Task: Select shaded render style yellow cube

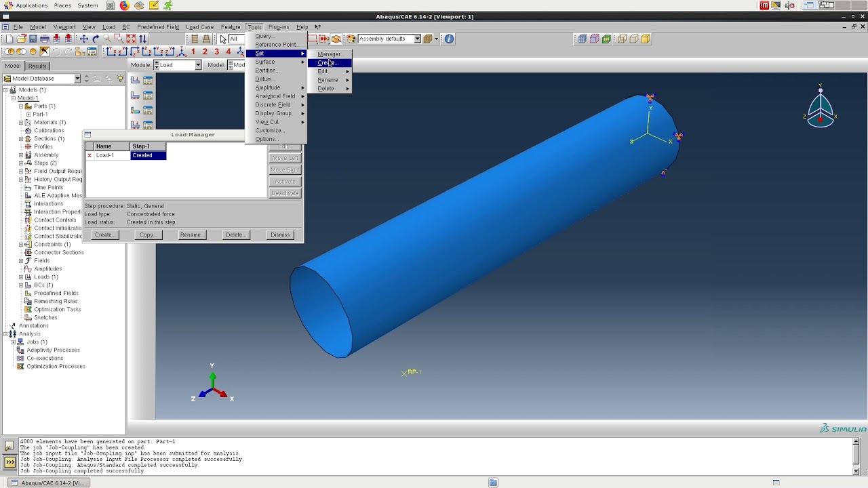Action: [x=646, y=39]
